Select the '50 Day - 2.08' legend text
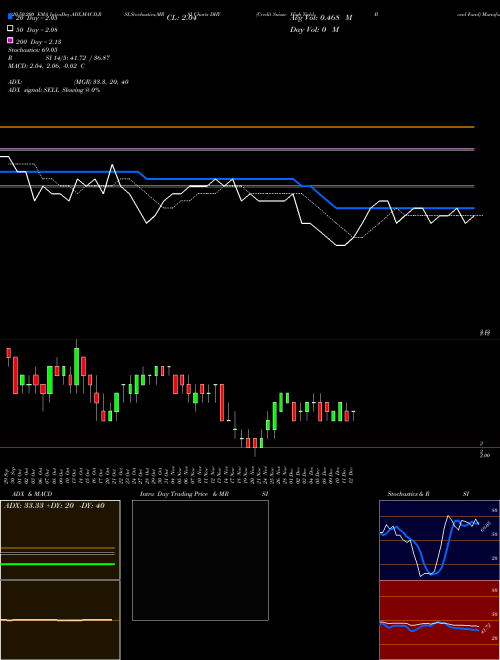This screenshot has height=660, width=500. (37, 30)
